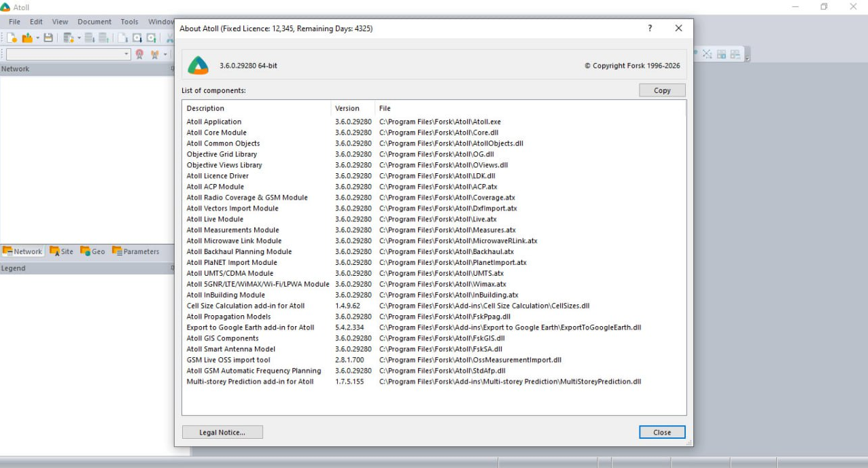Click the refresh from database icon with down arrow
The image size is (868, 468).
tap(90, 37)
